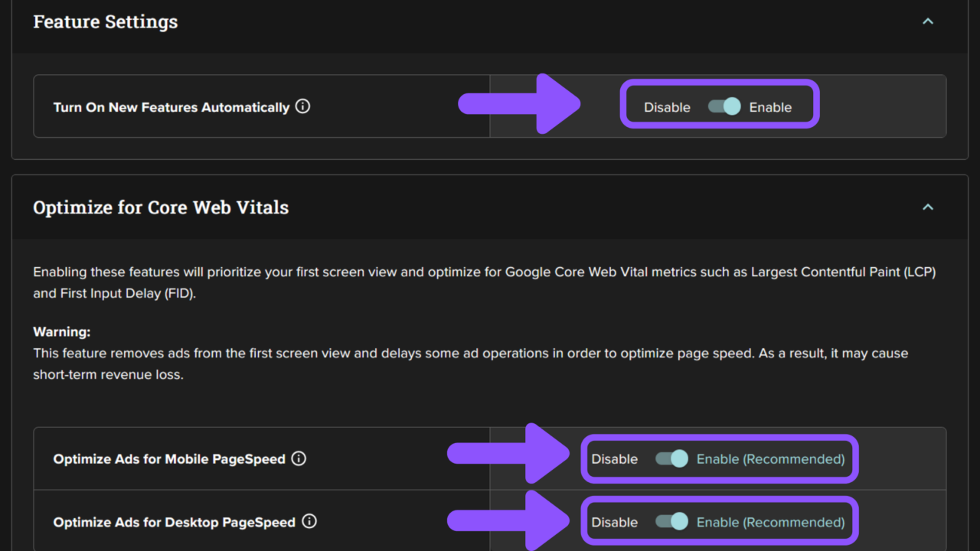Click info icon next to Optimize Ads for Desktop PageSpeed
This screenshot has width=980, height=551.
309,521
